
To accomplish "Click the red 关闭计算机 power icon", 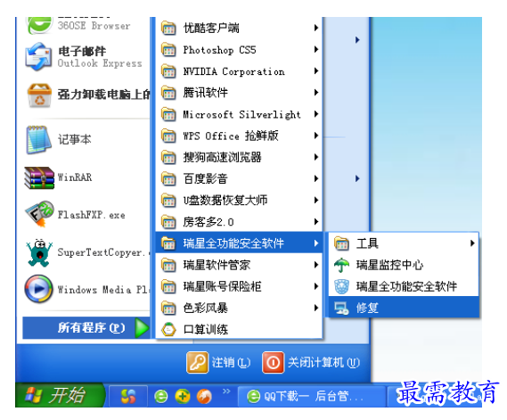I will tap(274, 362).
